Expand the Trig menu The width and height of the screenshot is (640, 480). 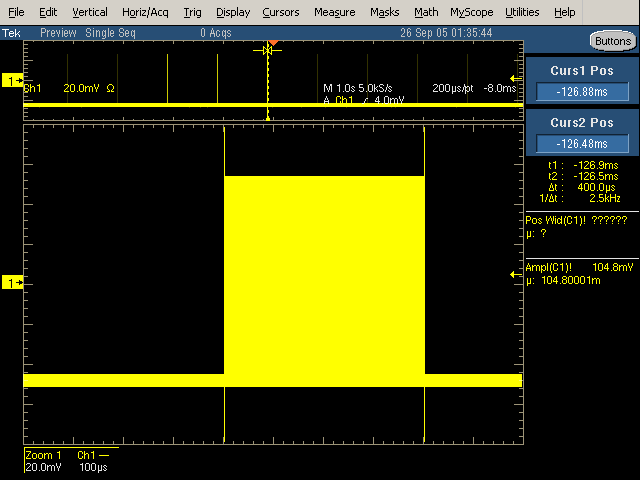[x=193, y=12]
